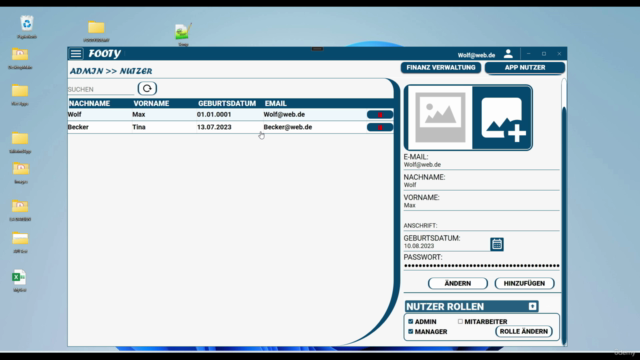Click the add image icon
The image size is (640, 360).
(x=502, y=118)
